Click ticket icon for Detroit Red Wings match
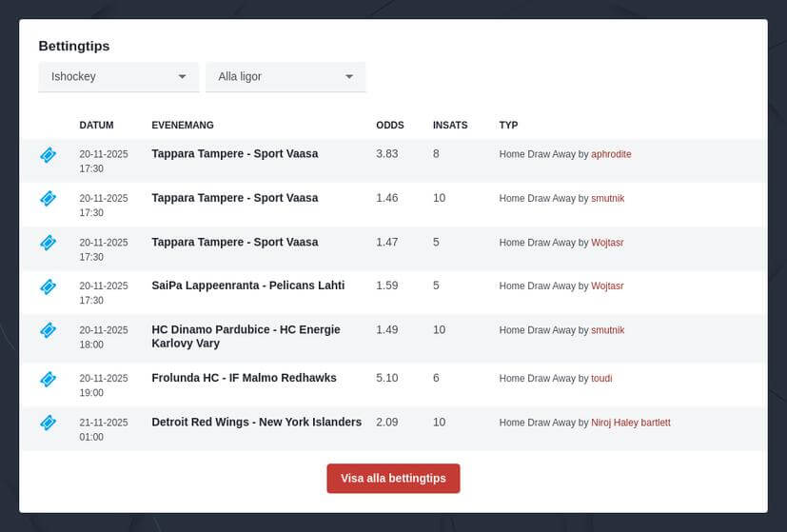This screenshot has height=532, width=787. pos(48,423)
